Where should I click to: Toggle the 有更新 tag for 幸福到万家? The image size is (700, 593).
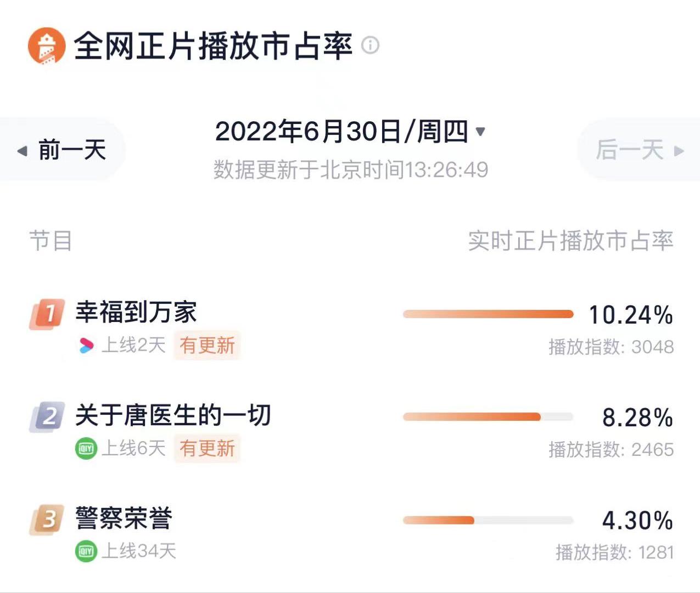[x=207, y=345]
